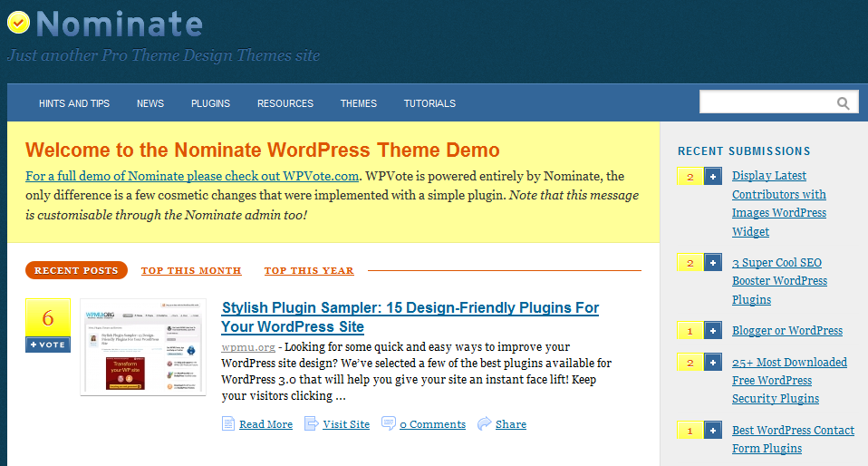Click the comments speech bubble icon
This screenshot has width=868, height=466.
[x=389, y=423]
